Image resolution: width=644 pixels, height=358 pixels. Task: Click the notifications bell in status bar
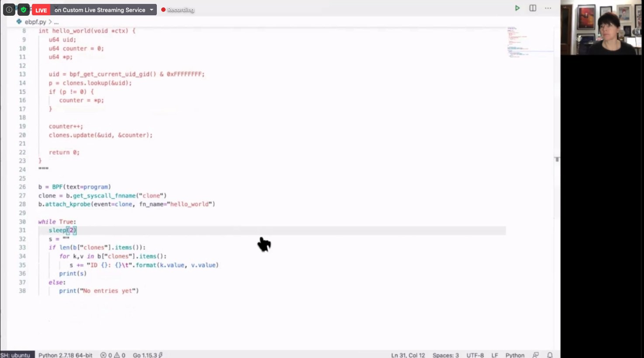point(550,355)
